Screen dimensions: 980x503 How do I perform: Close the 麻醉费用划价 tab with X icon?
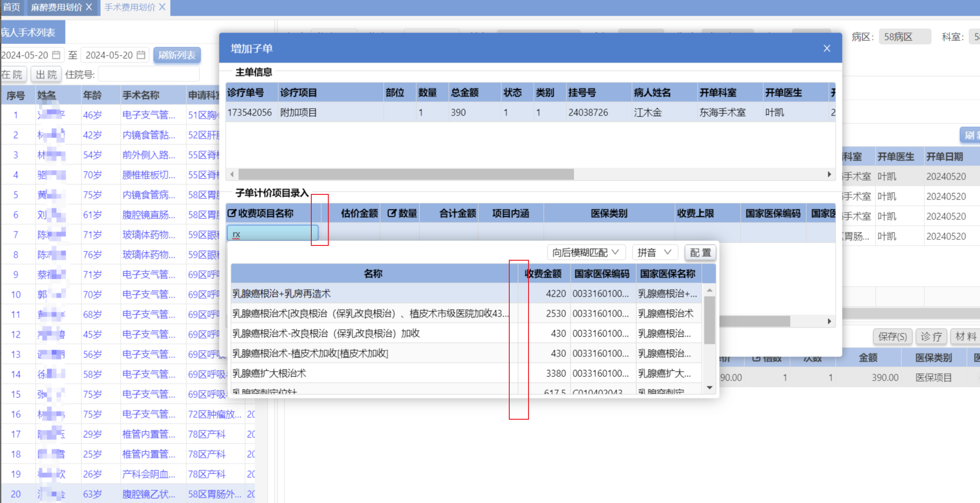89,7
